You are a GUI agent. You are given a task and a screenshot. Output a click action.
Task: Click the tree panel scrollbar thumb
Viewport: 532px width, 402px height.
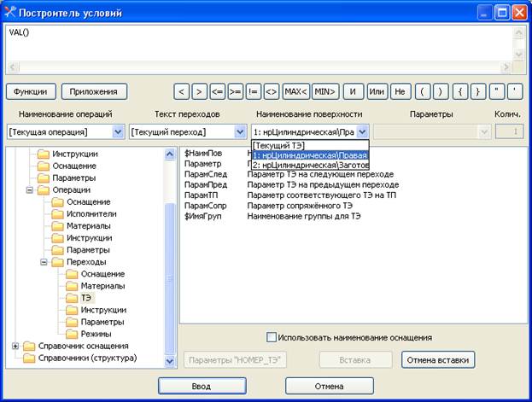coord(170,278)
